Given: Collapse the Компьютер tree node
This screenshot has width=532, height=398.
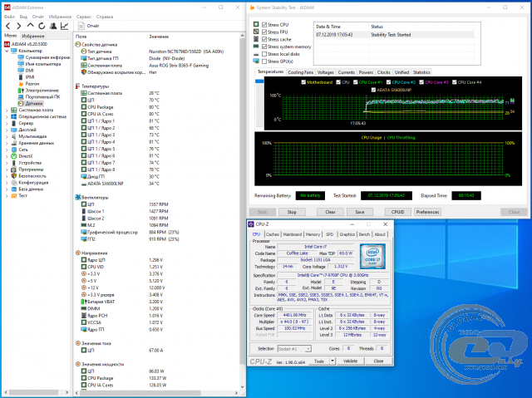Looking at the screenshot, I should tap(7, 51).
